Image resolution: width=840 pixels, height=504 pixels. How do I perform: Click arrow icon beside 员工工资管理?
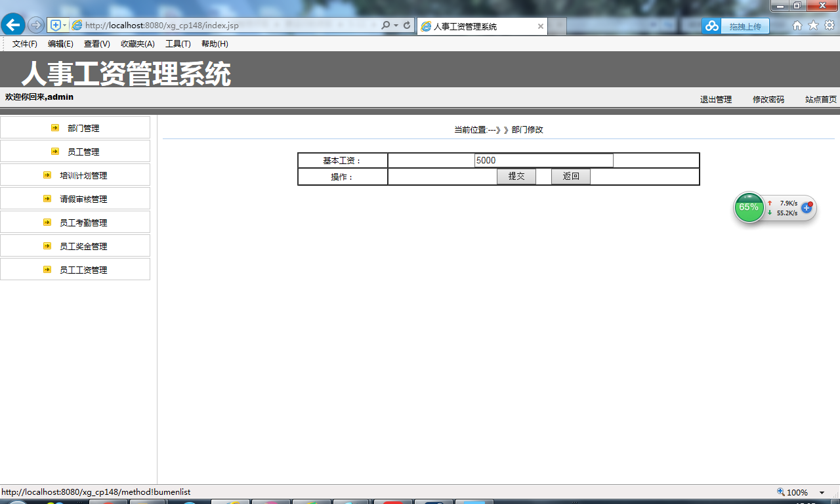click(x=47, y=270)
